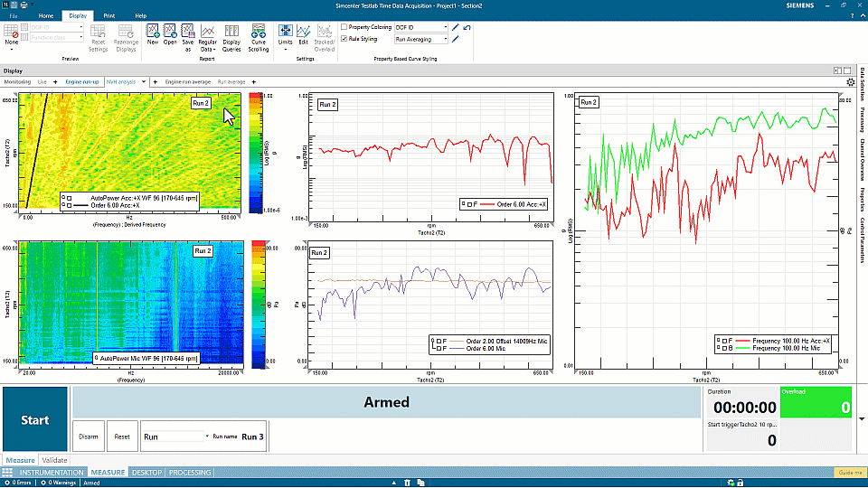The height and width of the screenshot is (488, 868).
Task: Select the Engine run average tab
Action: click(187, 81)
